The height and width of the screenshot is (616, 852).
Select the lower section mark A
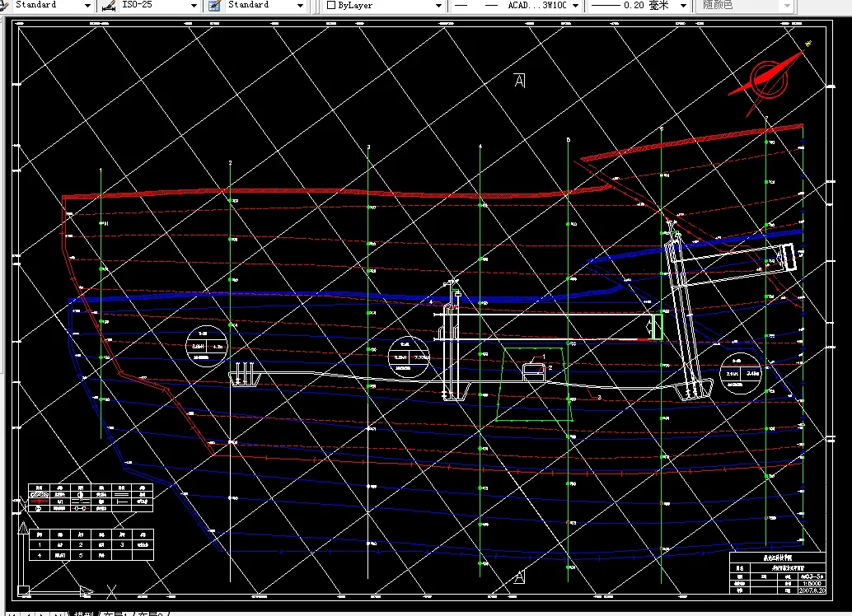(x=519, y=577)
